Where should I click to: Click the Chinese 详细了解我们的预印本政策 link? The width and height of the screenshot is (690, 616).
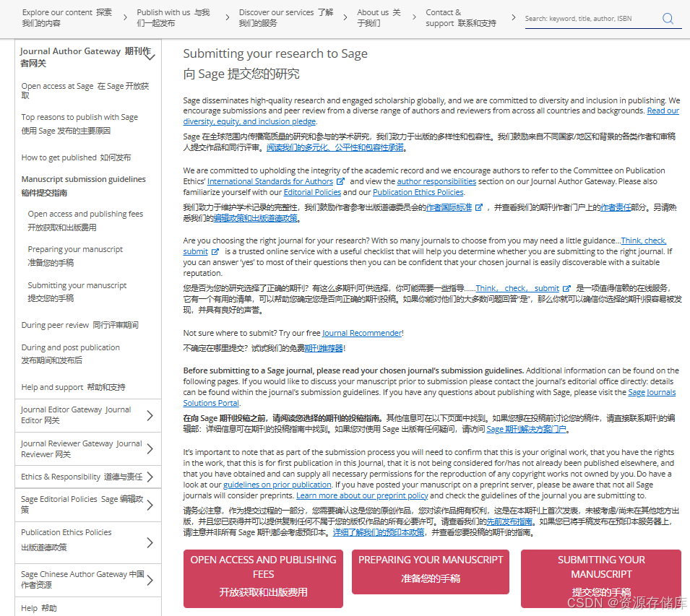(x=379, y=532)
